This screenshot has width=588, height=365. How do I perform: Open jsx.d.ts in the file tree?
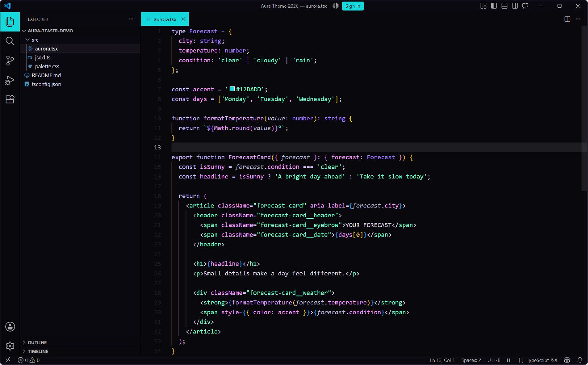80,57
